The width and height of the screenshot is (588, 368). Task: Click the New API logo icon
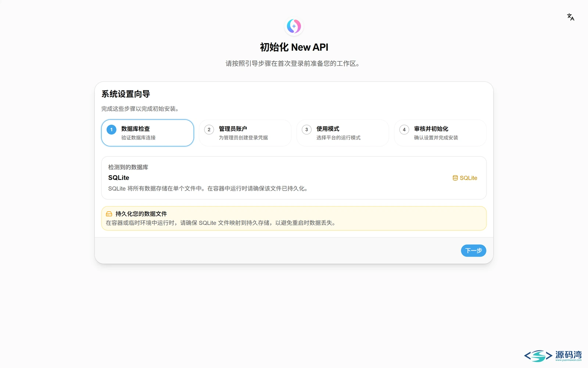294,26
